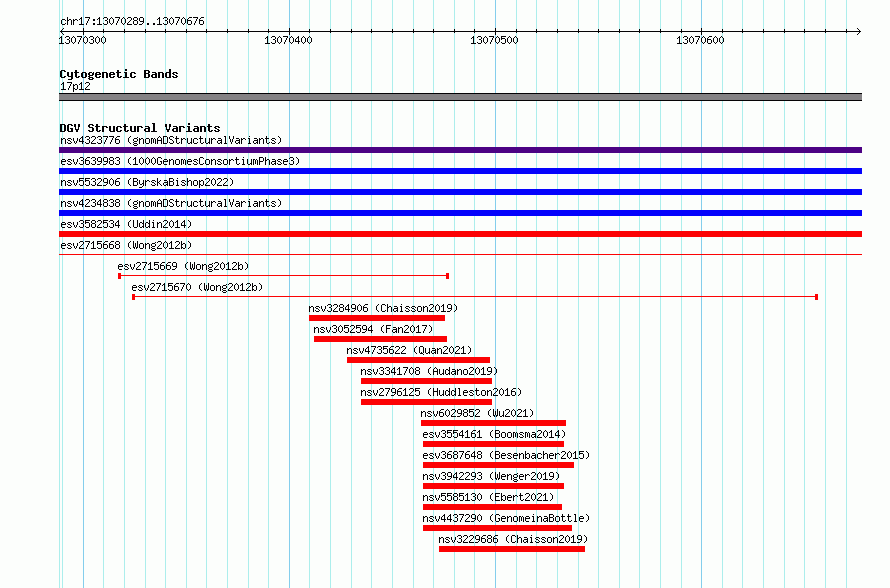Select the esv2715668 Wong2012b label
890x588 pixels.
tap(126, 245)
